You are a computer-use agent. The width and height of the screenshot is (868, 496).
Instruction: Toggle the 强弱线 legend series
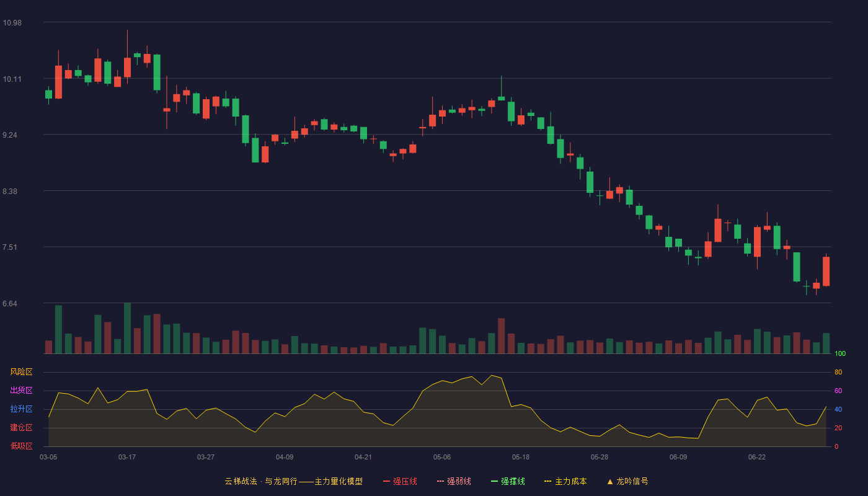tap(454, 481)
